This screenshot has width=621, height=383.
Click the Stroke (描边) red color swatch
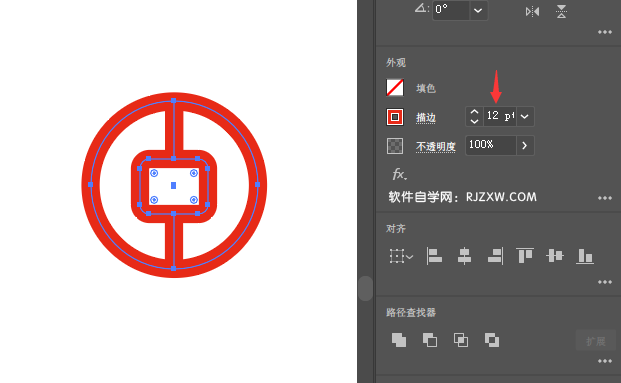395,117
